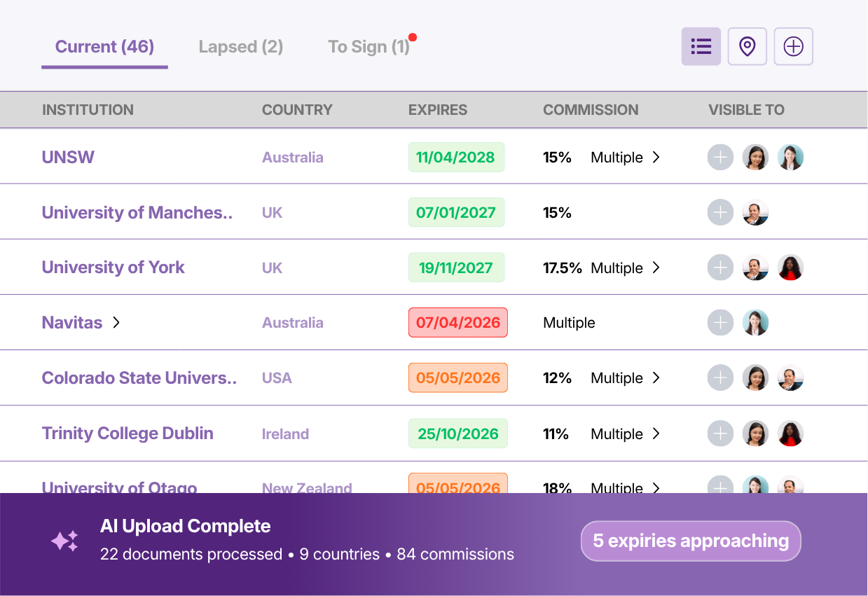Click the red 07/04/2026 expiry badge
868x596 pixels.
coord(457,322)
